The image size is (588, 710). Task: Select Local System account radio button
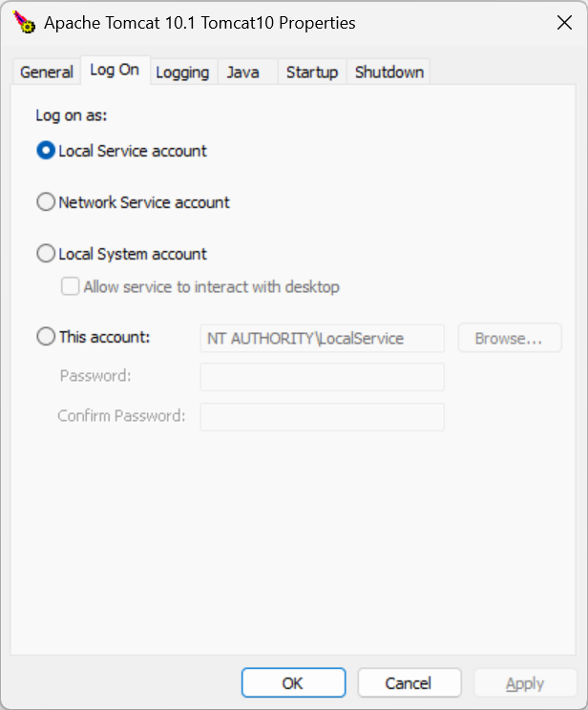coord(46,254)
